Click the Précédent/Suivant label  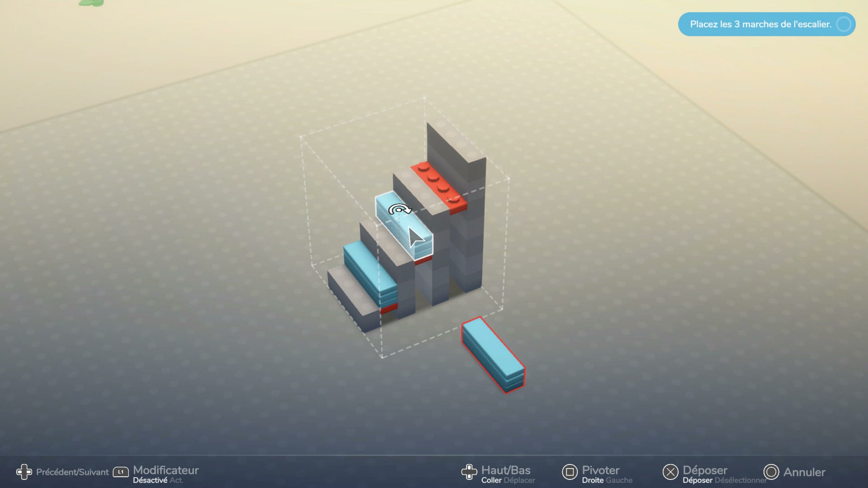pyautogui.click(x=72, y=472)
